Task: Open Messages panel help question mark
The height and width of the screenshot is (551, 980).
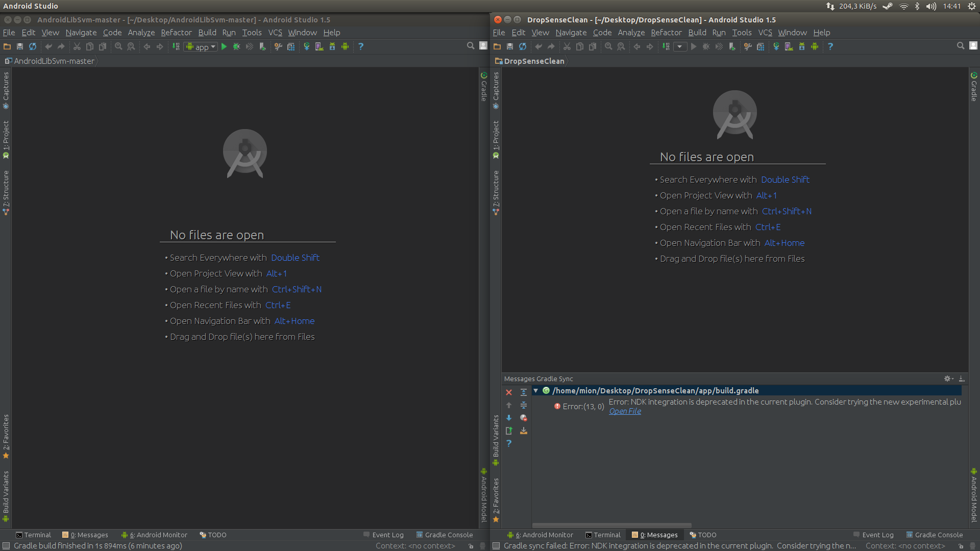Action: coord(509,443)
